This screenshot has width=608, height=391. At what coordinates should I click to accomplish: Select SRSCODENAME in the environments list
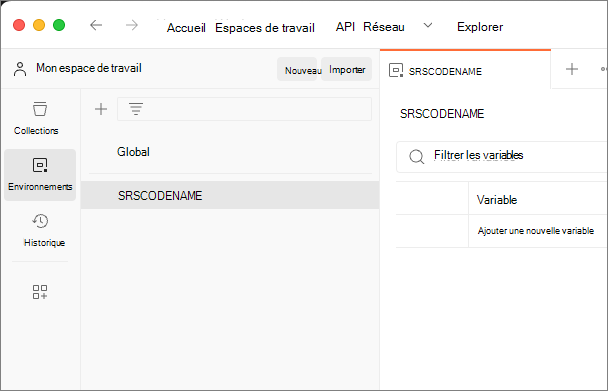(230, 195)
